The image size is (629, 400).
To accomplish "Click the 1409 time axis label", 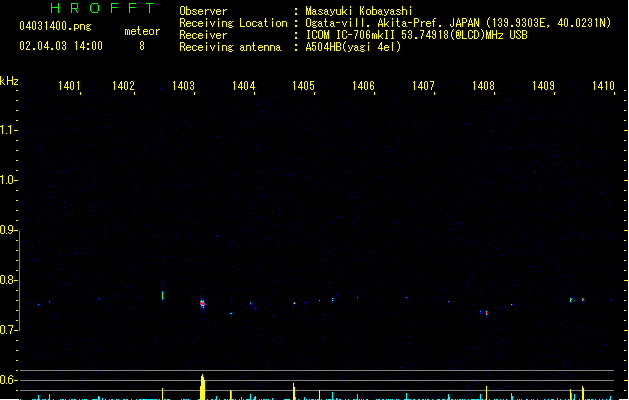I will (x=544, y=86).
